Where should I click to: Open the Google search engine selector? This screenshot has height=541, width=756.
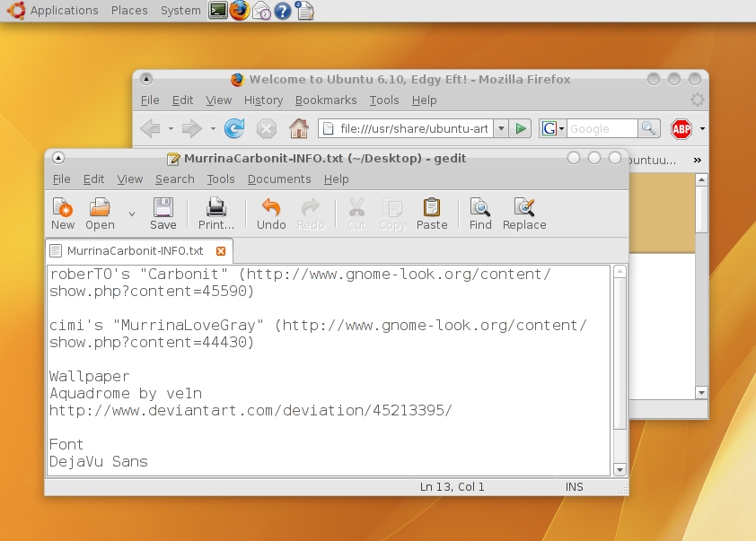pyautogui.click(x=552, y=128)
